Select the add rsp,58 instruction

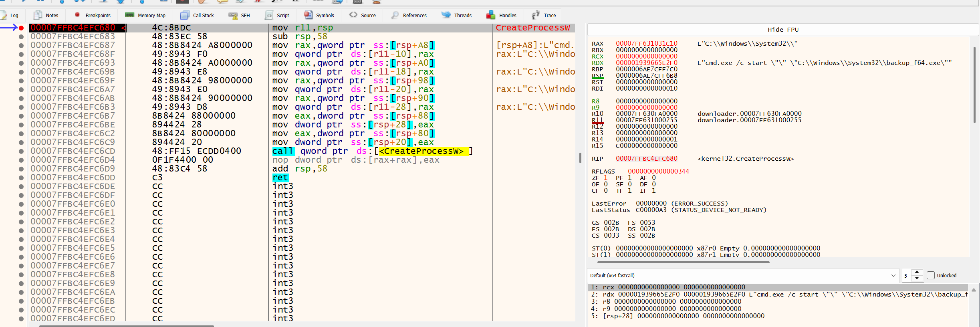[300, 169]
